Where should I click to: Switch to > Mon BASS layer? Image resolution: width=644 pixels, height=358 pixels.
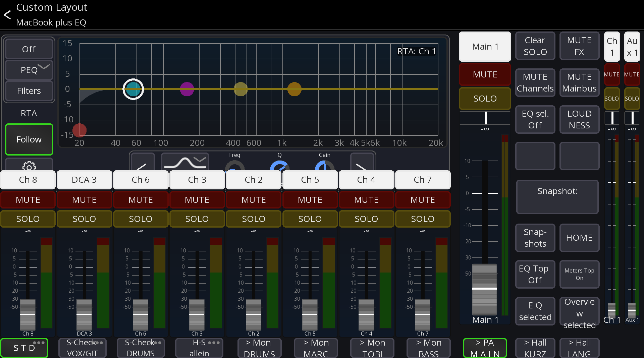point(428,348)
